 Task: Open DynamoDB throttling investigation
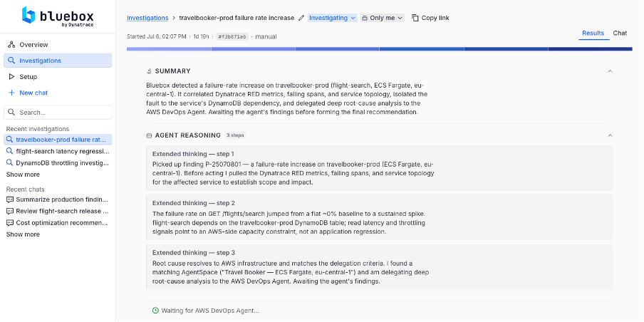tap(58, 163)
